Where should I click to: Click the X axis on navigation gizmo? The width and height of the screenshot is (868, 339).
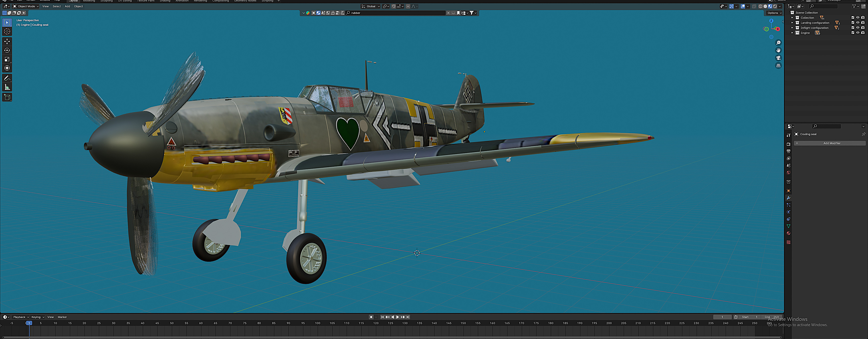[778, 29]
